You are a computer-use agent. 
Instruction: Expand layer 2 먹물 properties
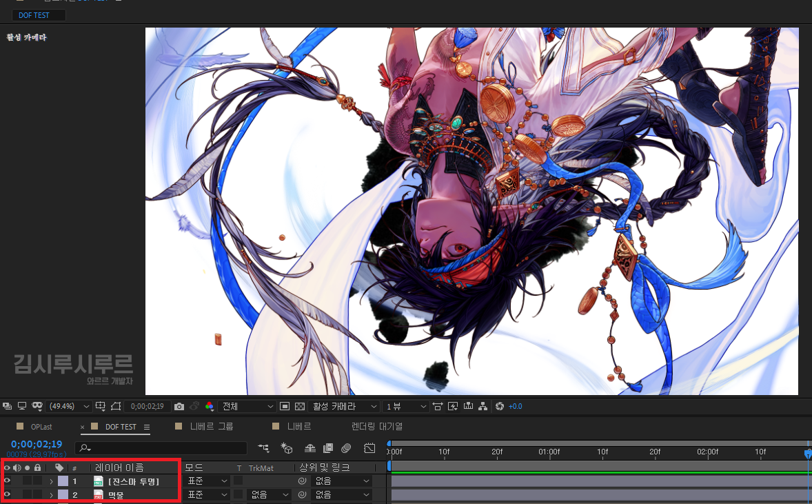(x=51, y=494)
